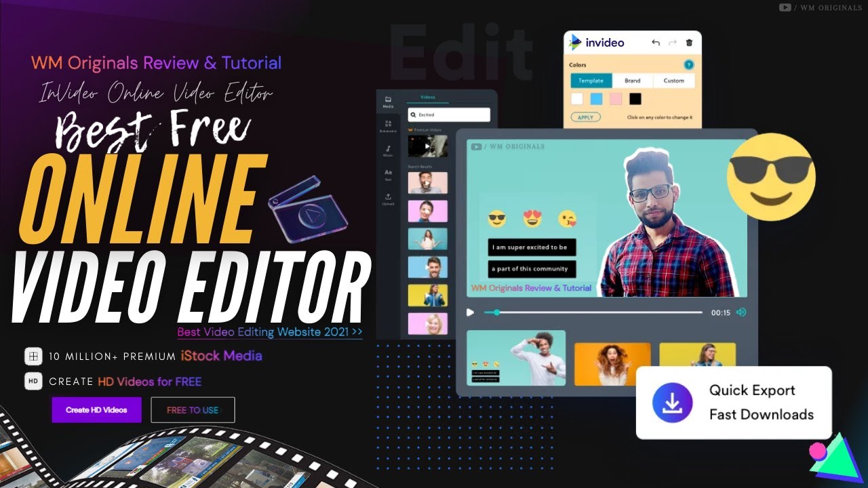Open the Enhancers sidebar section
The width and height of the screenshot is (868, 488).
388,127
